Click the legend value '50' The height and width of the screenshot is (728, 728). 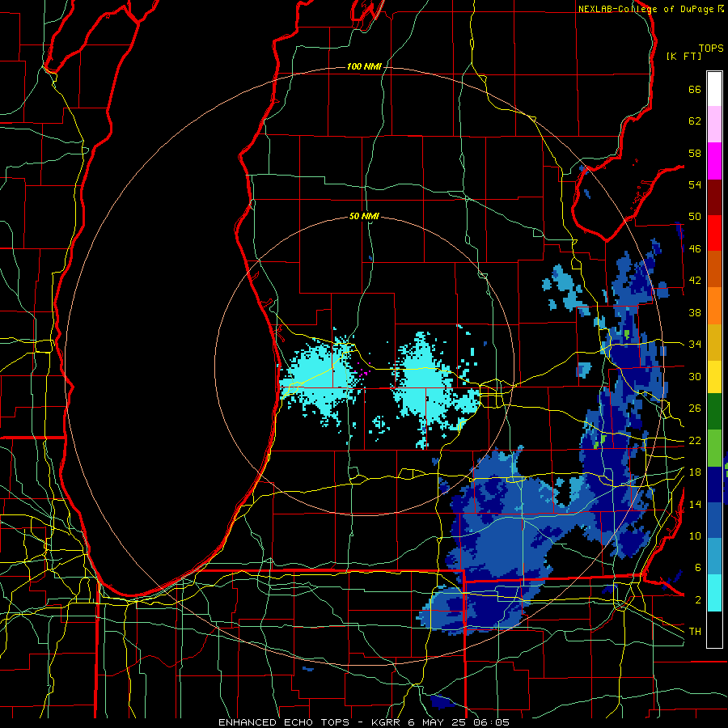click(x=695, y=216)
